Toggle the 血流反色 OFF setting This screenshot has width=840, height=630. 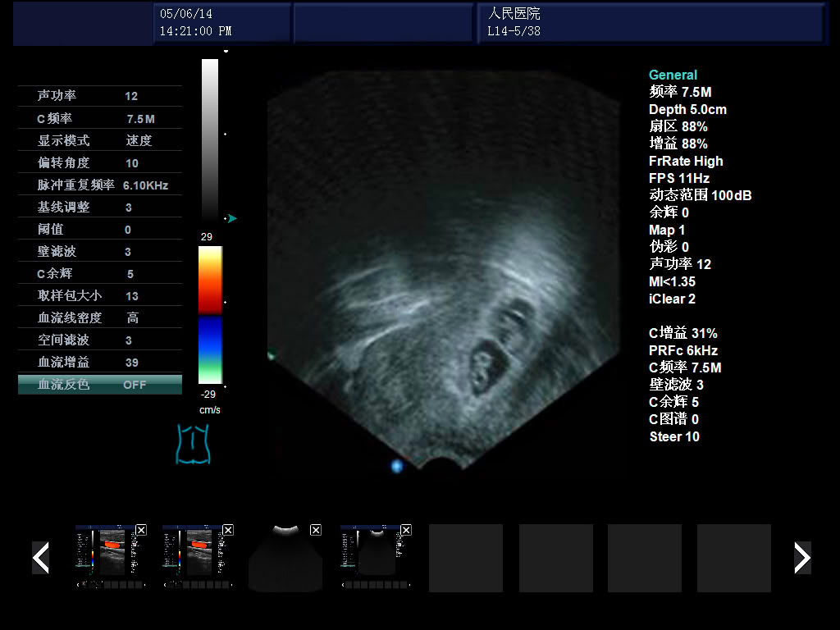tap(100, 384)
